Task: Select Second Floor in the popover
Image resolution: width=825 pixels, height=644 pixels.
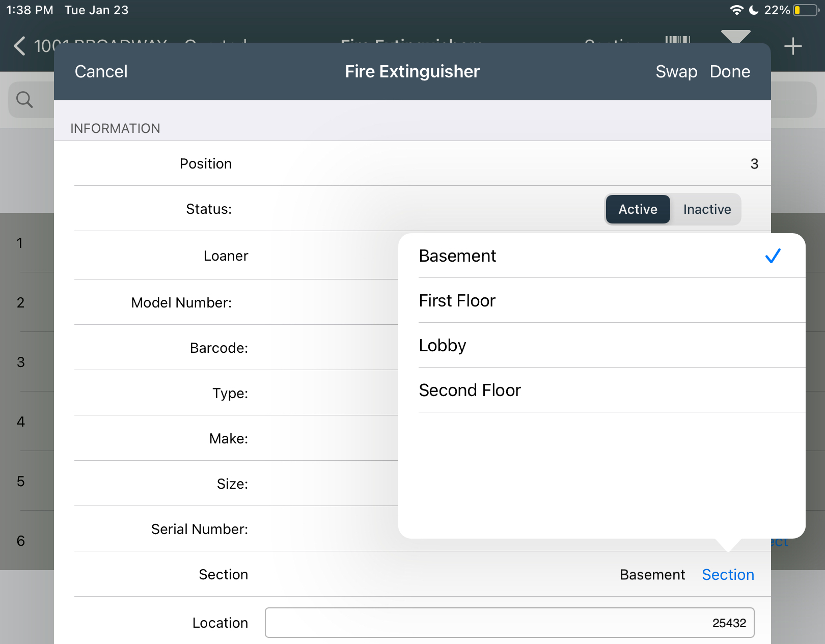Action: [x=470, y=390]
